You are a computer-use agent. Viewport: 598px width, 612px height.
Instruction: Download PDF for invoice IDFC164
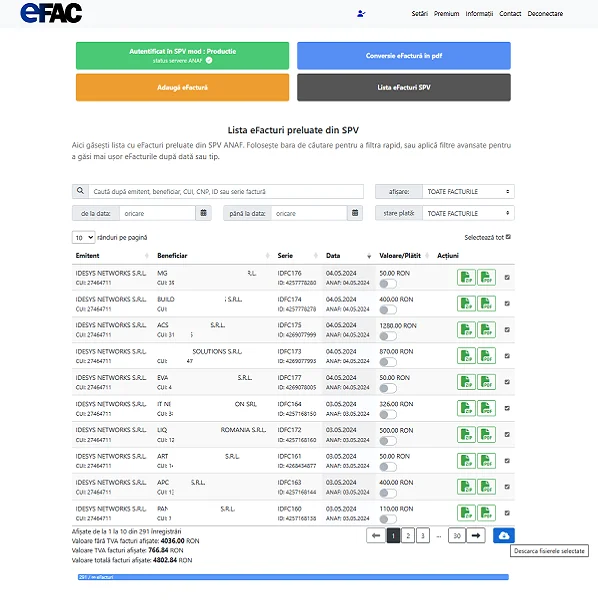coord(486,408)
